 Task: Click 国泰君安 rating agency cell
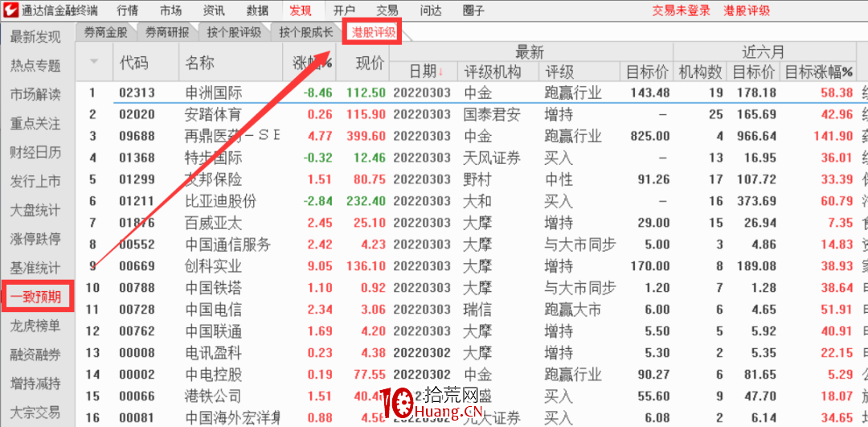click(x=492, y=115)
